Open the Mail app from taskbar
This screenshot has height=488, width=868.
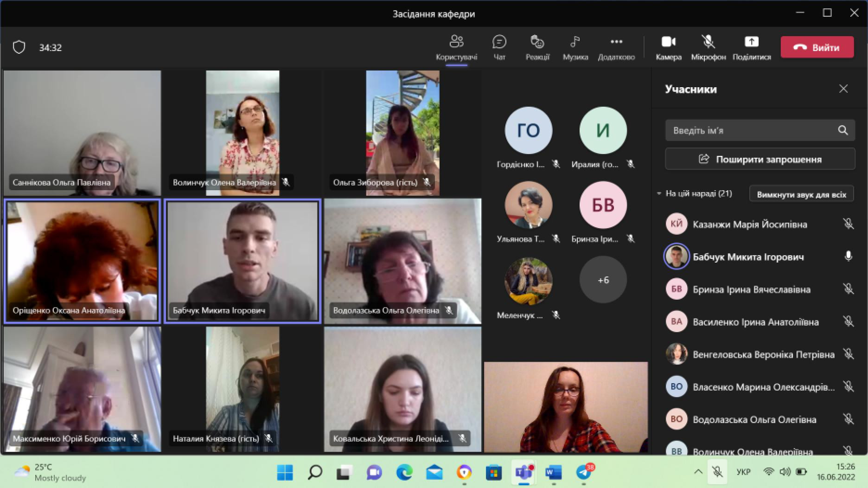pos(434,472)
